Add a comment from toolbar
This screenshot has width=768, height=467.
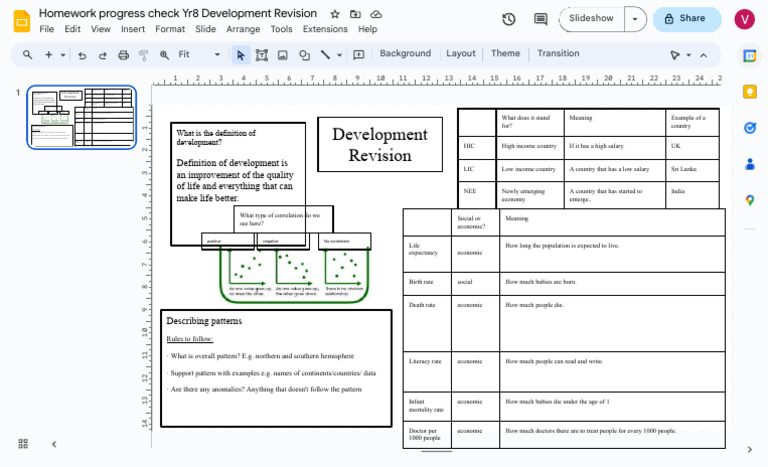click(359, 55)
